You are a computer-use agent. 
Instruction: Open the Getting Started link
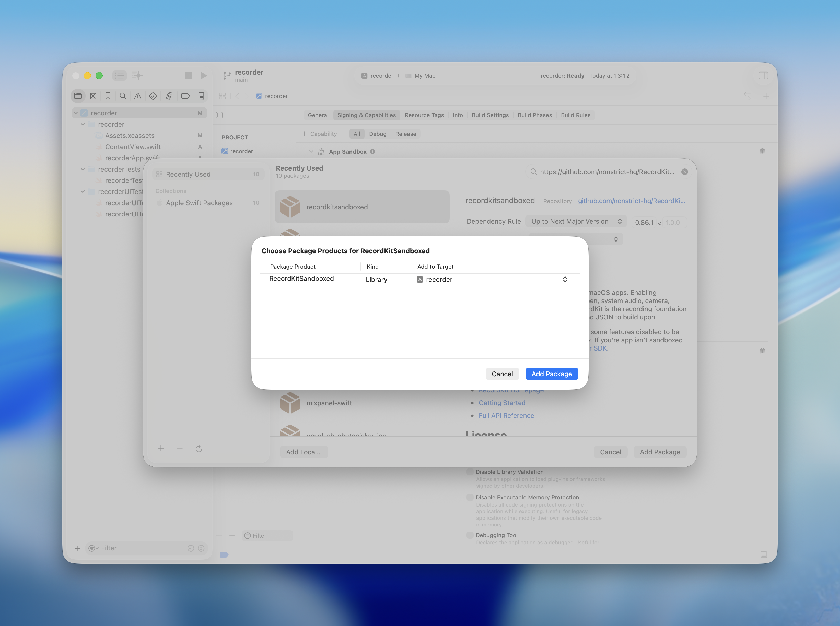502,403
